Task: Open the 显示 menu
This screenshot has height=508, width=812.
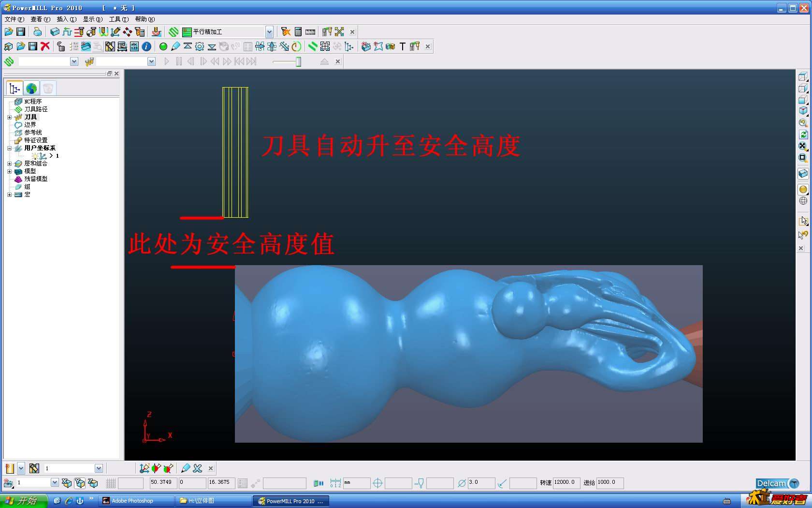Action: pyautogui.click(x=92, y=19)
